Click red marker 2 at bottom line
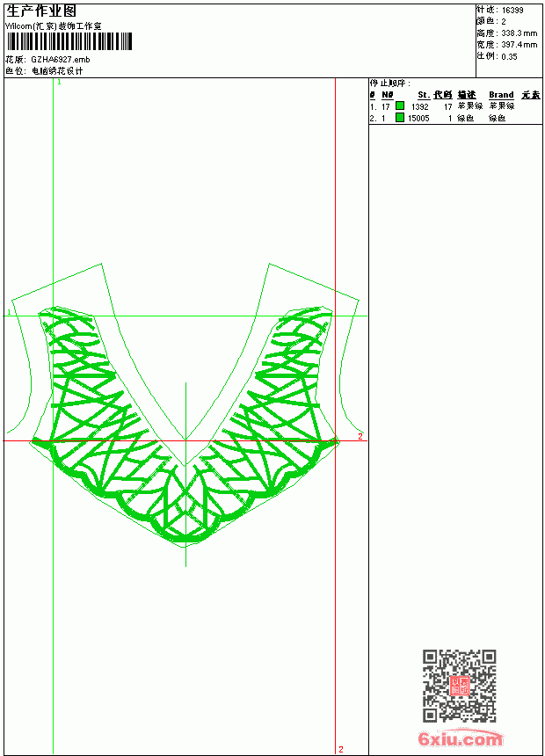 pyautogui.click(x=341, y=749)
